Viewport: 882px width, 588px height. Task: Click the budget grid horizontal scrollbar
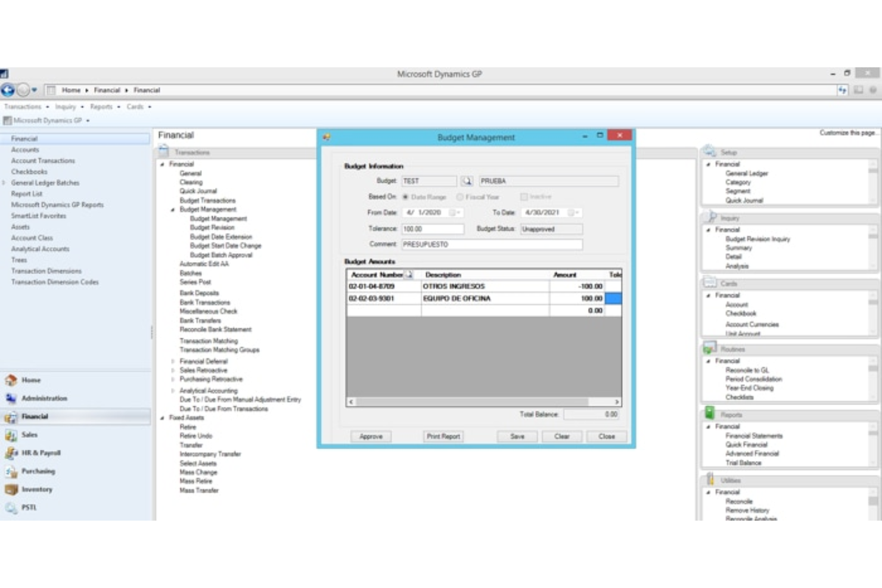472,402
